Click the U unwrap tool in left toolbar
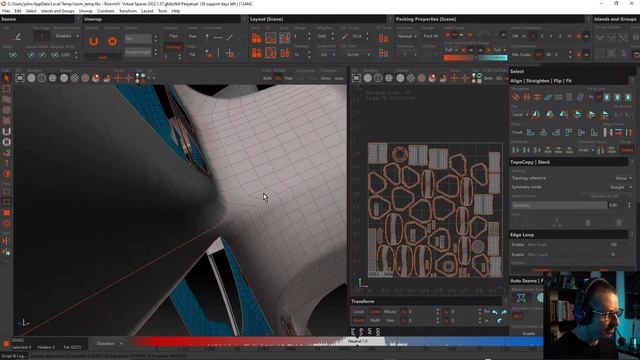The height and width of the screenshot is (360, 640). point(6,131)
